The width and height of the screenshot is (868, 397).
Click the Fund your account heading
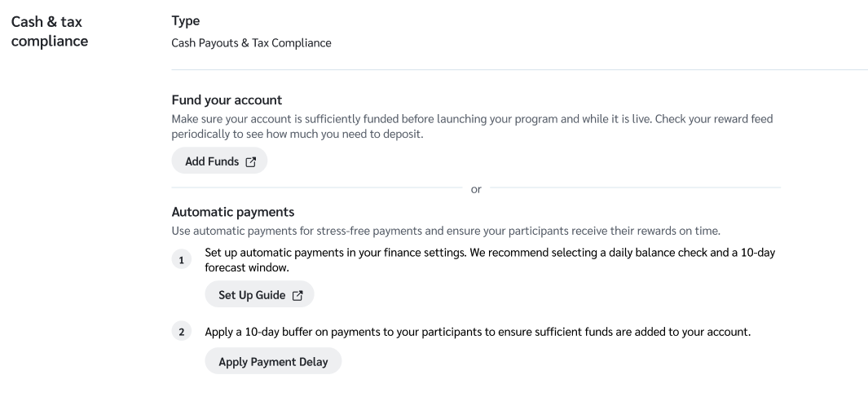pos(227,99)
